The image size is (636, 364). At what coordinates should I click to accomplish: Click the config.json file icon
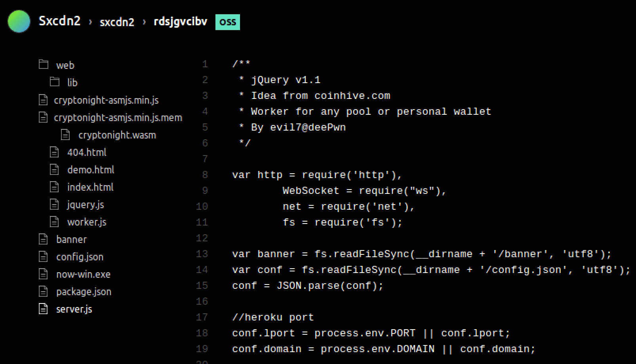[43, 257]
